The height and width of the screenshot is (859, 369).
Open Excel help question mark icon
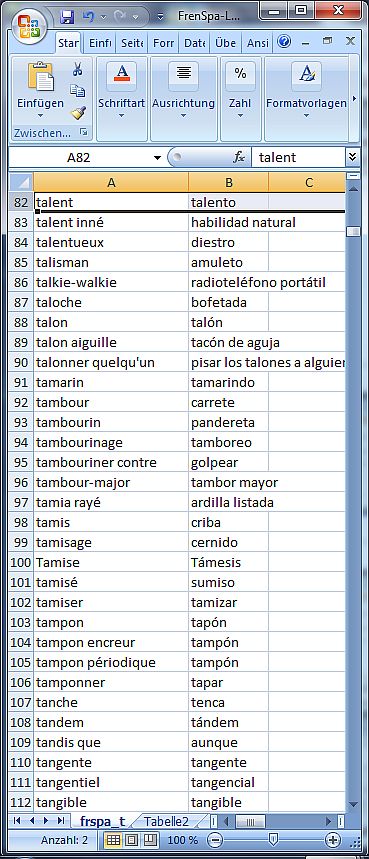pos(284,41)
